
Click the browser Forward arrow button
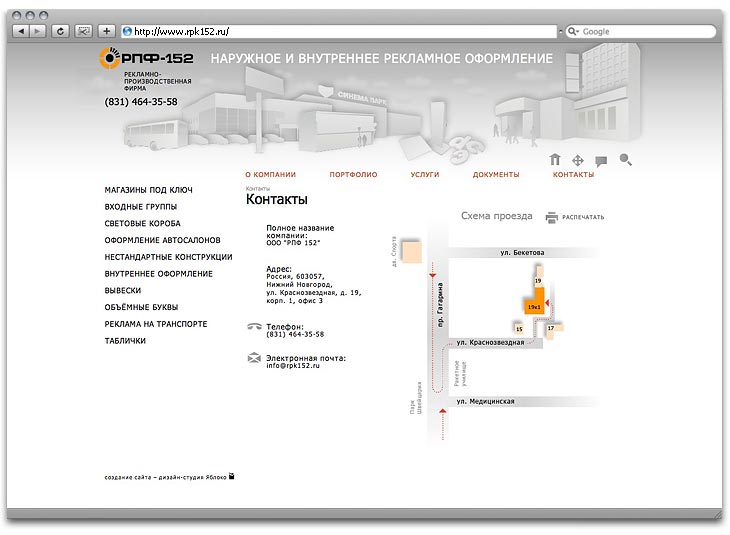tap(37, 31)
